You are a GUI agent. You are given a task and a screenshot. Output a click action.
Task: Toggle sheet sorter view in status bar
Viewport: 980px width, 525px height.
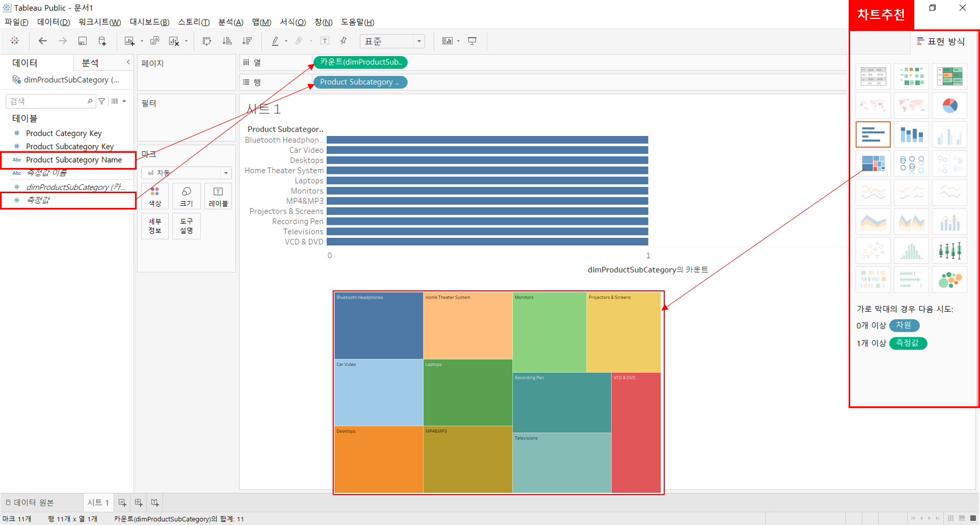[951, 518]
